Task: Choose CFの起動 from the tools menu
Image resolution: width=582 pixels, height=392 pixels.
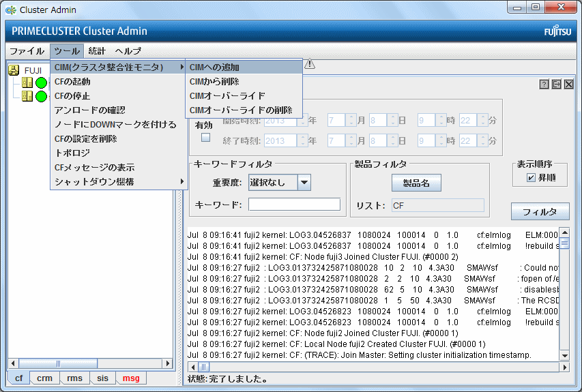Action: (119, 82)
